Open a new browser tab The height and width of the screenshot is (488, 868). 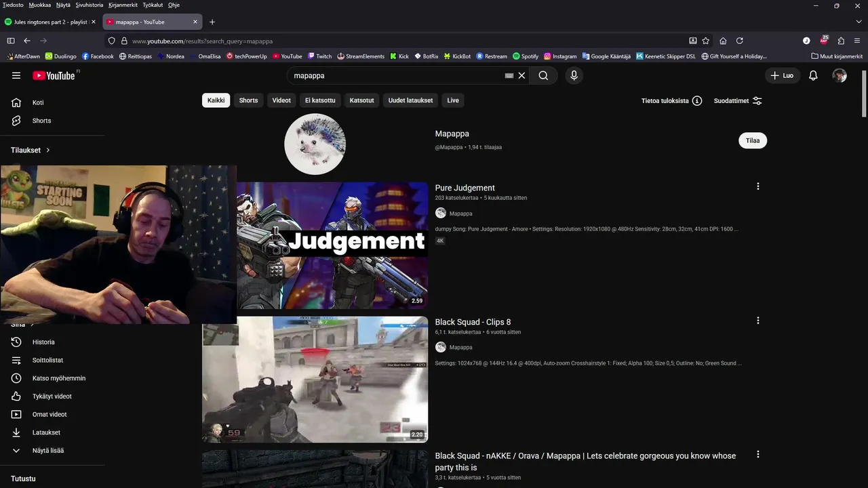[x=212, y=22]
